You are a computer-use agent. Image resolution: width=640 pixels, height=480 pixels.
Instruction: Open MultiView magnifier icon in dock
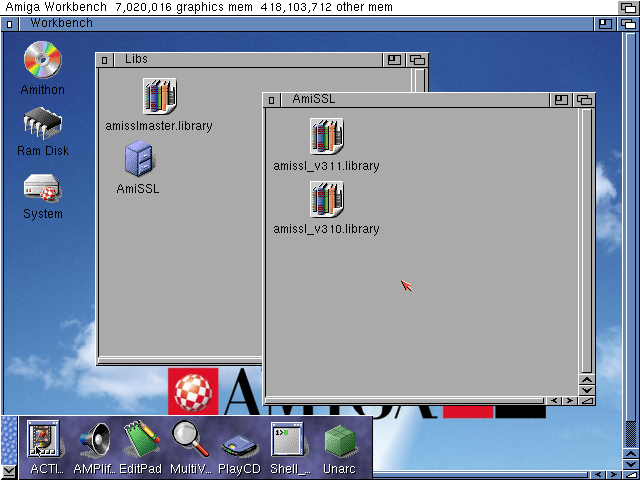click(x=190, y=439)
